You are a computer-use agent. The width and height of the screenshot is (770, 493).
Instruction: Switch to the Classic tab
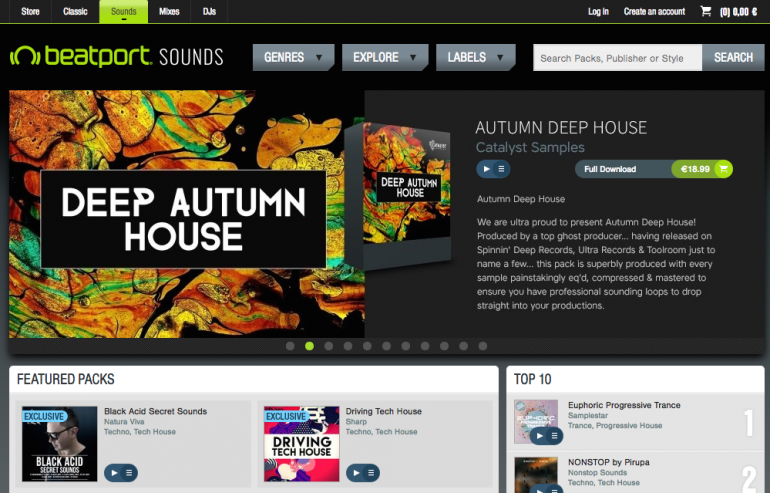point(75,11)
